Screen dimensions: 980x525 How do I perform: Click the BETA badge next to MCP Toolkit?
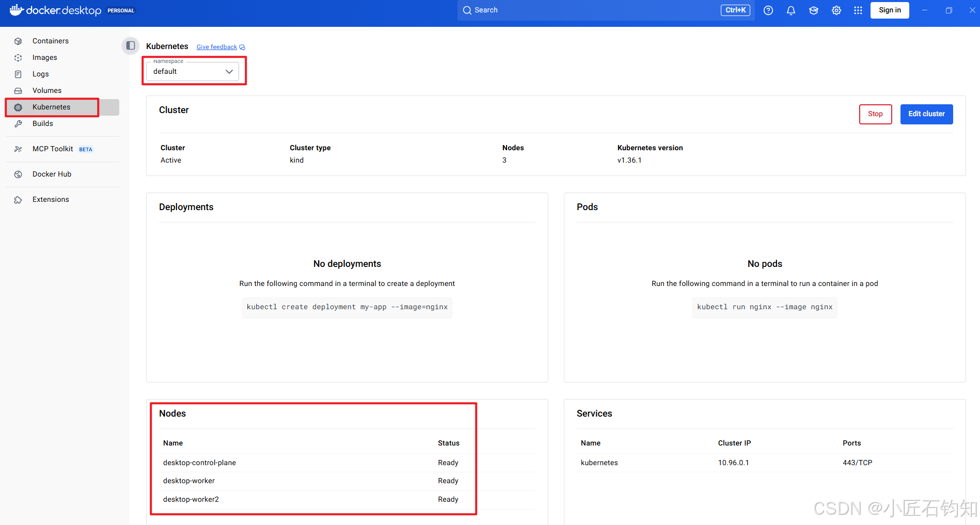86,150
